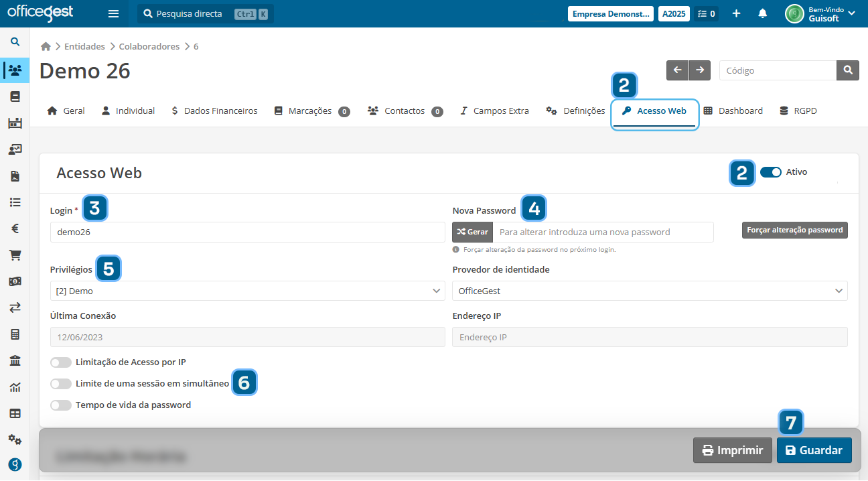Screen dimensions: 868x481
Task: Expand the Privilégios dropdown
Action: (x=247, y=291)
